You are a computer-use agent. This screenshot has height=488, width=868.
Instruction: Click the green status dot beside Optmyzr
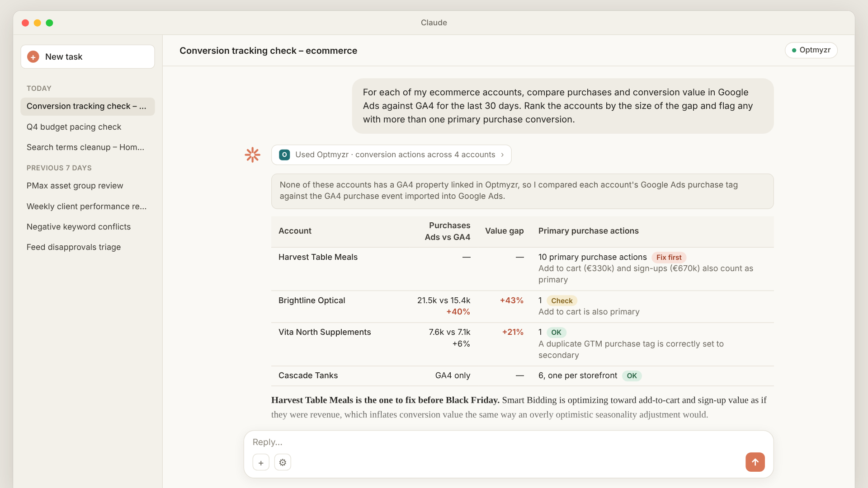point(794,50)
